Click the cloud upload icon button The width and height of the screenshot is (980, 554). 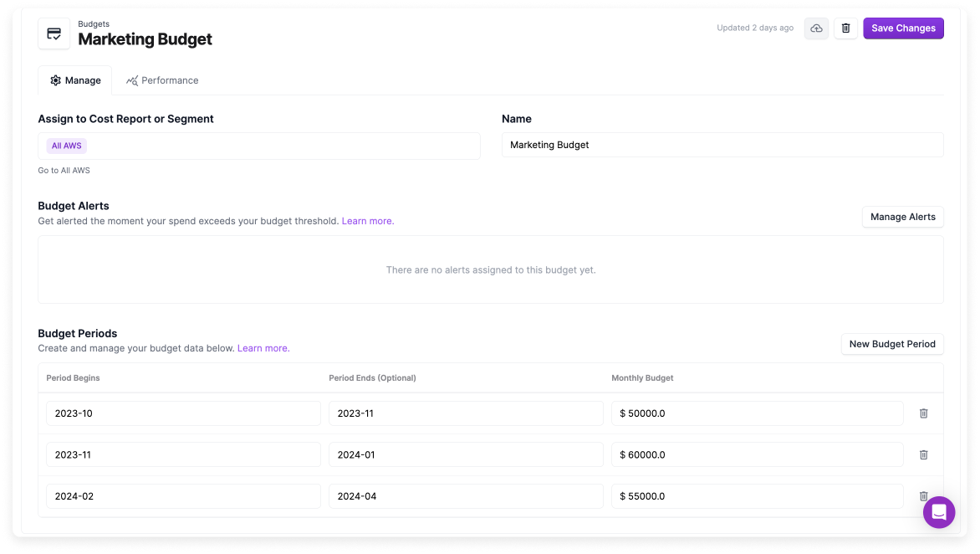[816, 28]
